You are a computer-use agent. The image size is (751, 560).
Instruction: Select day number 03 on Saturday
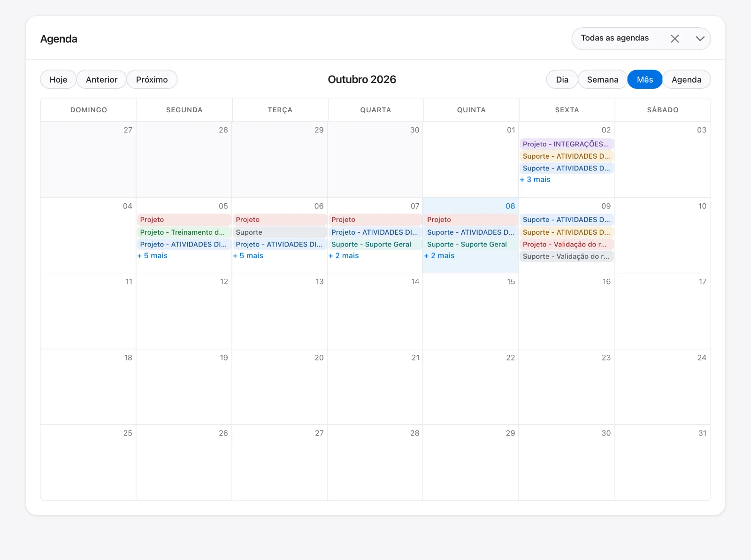point(702,130)
